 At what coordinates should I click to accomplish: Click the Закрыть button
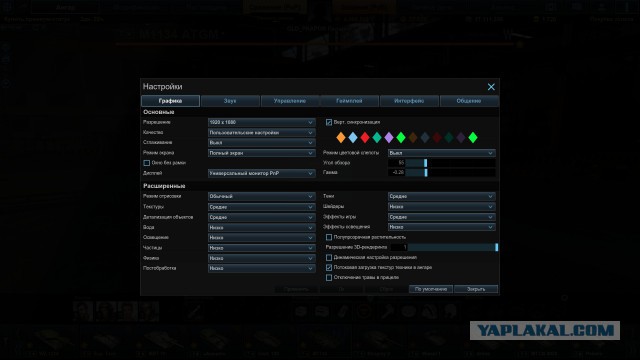click(476, 289)
